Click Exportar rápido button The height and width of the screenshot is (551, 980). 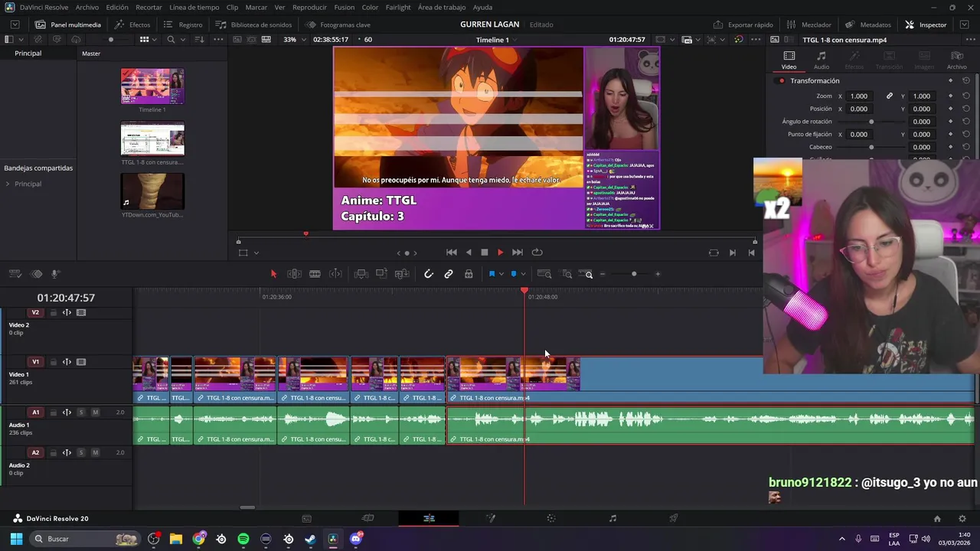743,24
